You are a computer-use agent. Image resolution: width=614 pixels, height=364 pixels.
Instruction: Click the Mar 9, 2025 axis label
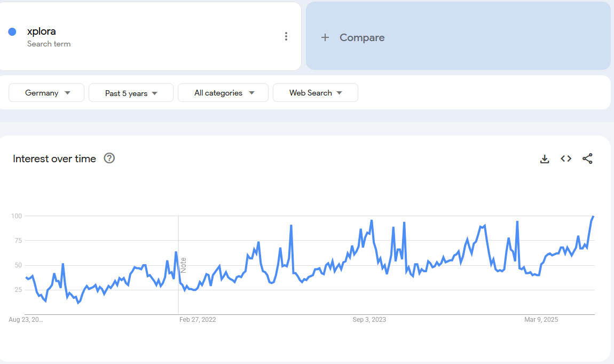[541, 320]
